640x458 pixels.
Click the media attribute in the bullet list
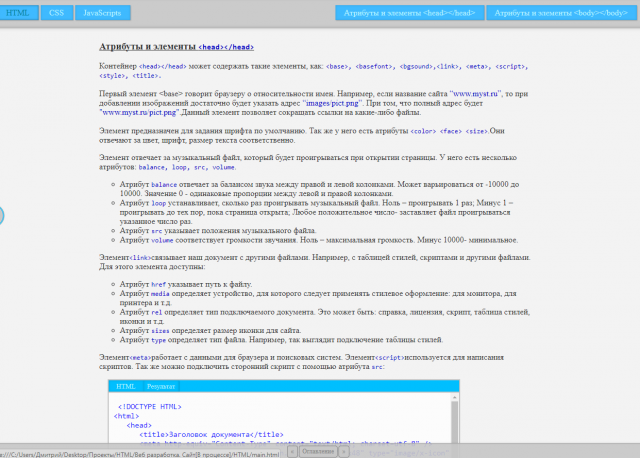tap(160, 293)
